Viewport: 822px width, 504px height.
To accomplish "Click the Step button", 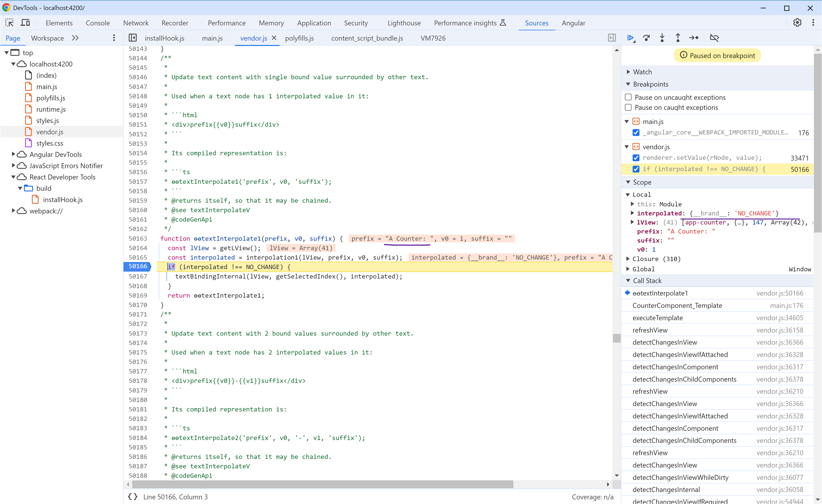I will coord(694,38).
